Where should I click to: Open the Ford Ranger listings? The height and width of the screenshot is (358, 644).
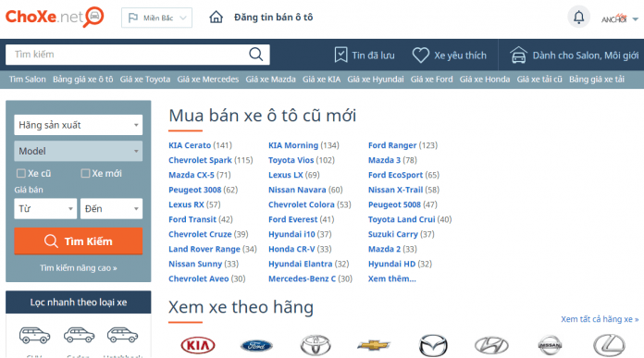click(392, 145)
